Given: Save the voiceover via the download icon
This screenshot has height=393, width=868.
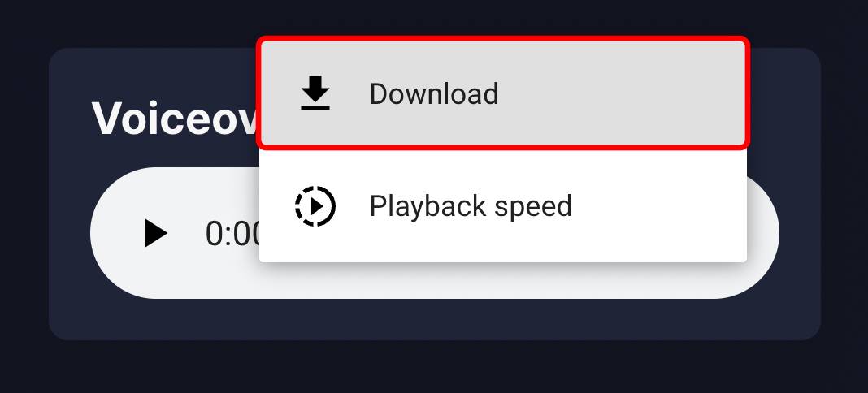Looking at the screenshot, I should (315, 93).
